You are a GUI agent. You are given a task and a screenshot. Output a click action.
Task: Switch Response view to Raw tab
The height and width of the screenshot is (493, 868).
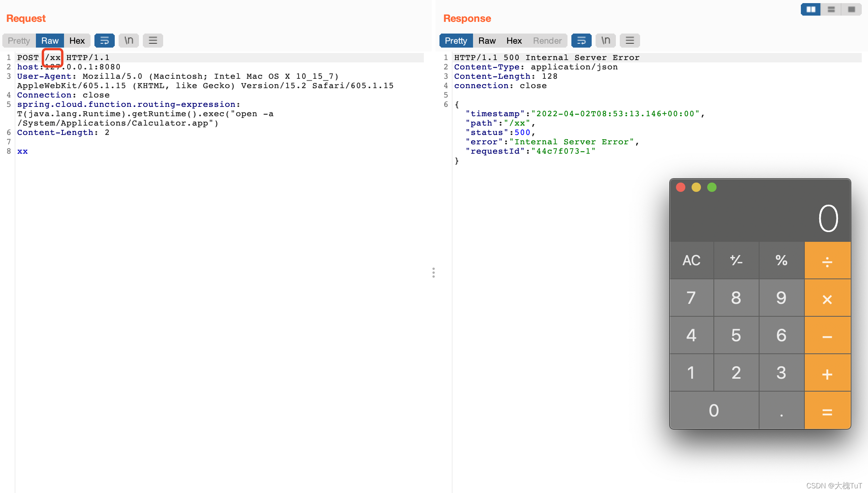(487, 41)
